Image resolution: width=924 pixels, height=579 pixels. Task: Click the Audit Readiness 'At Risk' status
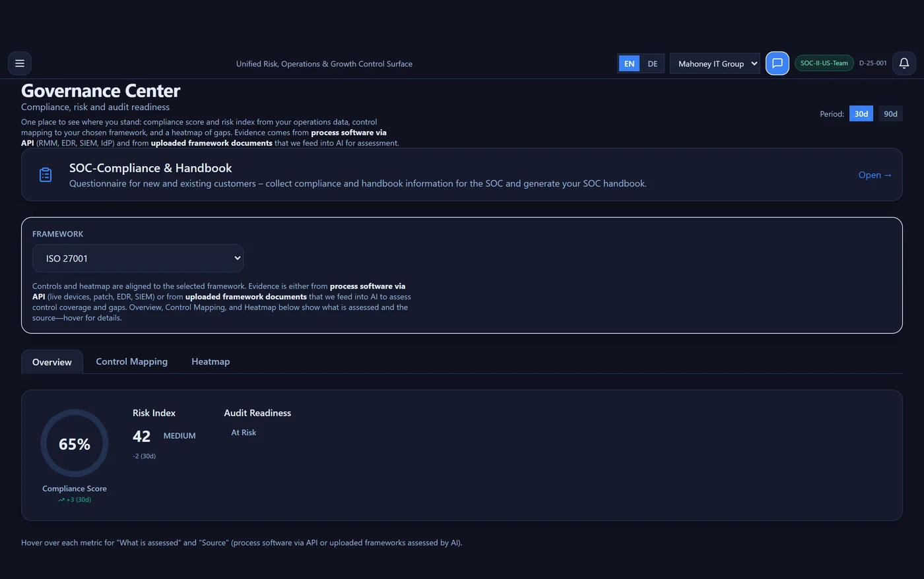point(244,432)
